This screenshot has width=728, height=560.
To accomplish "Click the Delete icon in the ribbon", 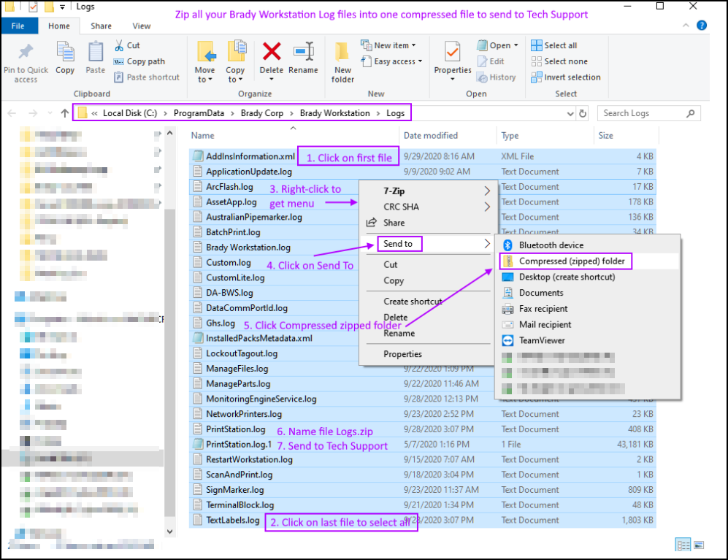I will (272, 53).
